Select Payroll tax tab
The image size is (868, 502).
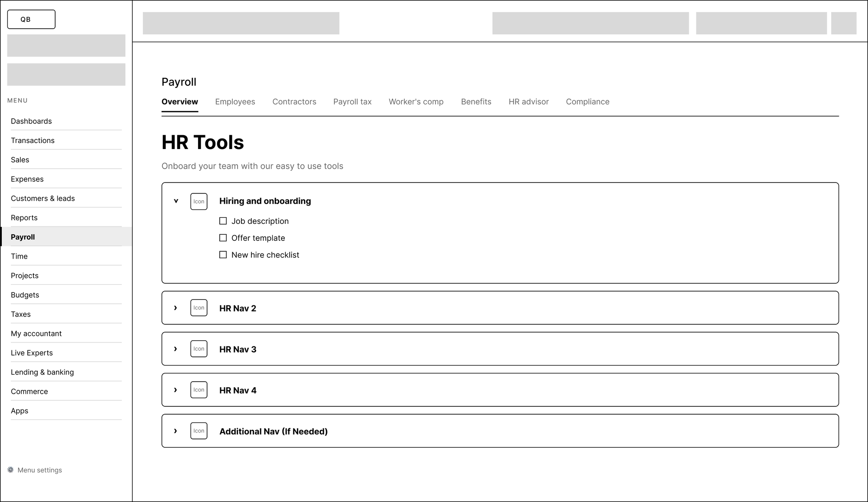coord(352,102)
